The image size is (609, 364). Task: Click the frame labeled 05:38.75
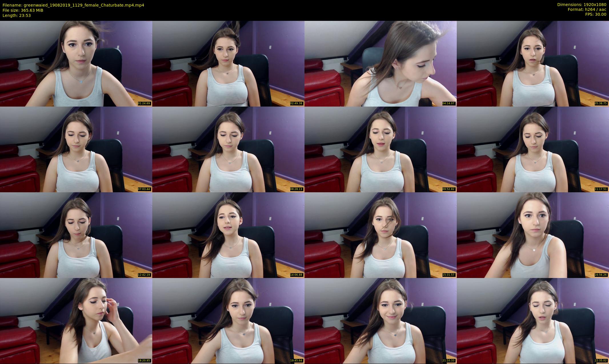(533, 63)
